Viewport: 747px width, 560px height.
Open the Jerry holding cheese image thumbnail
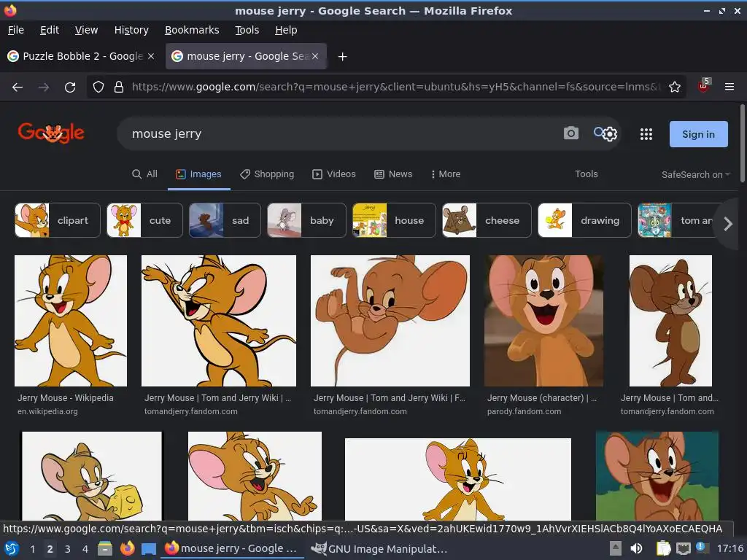tap(92, 476)
